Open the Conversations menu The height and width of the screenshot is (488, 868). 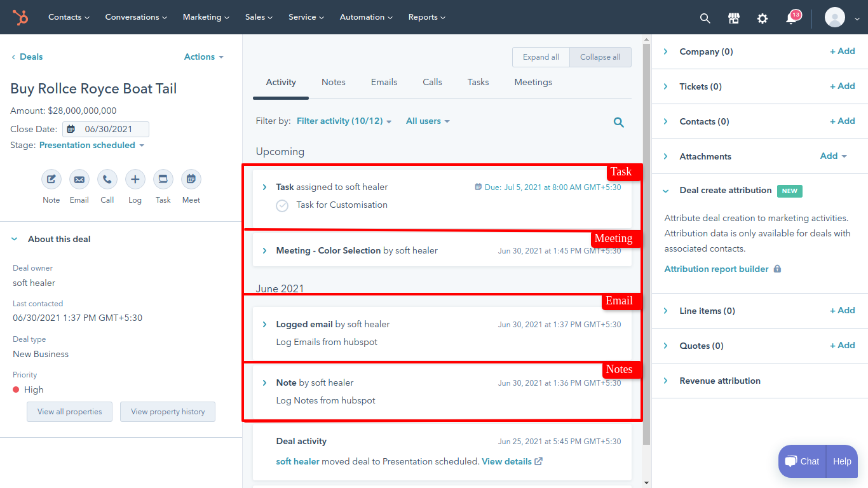pos(136,17)
